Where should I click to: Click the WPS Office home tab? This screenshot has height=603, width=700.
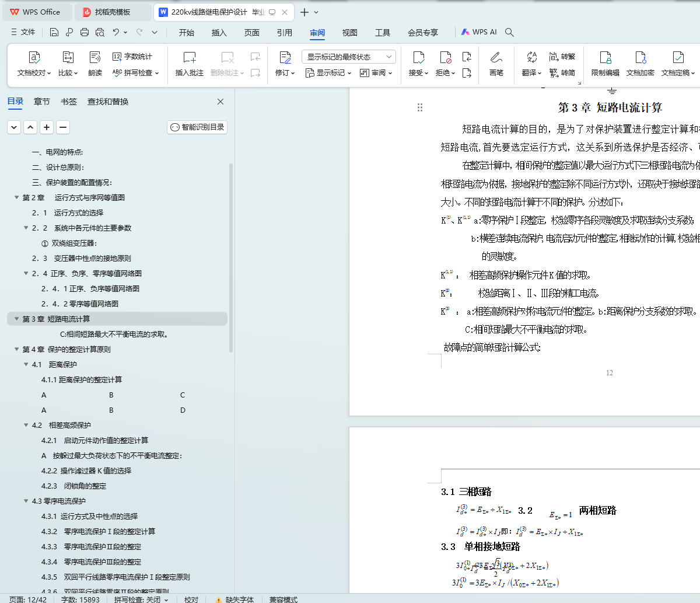[x=36, y=12]
